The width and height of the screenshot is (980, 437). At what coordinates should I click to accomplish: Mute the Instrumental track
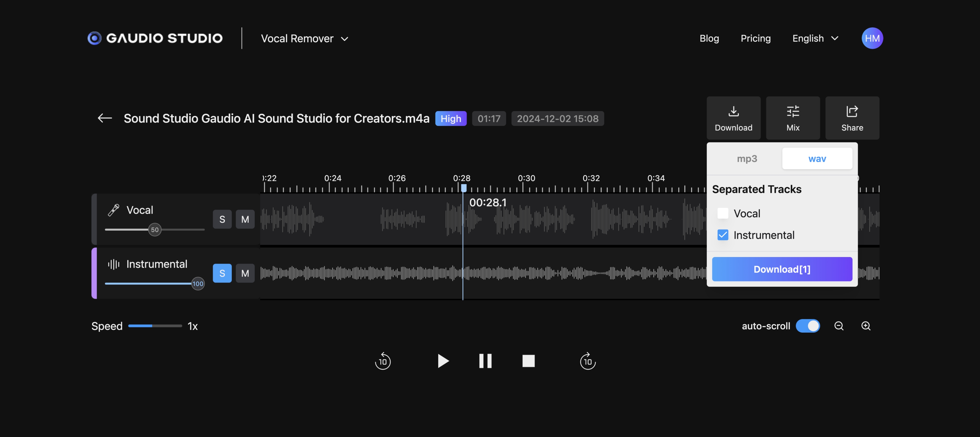(x=245, y=273)
